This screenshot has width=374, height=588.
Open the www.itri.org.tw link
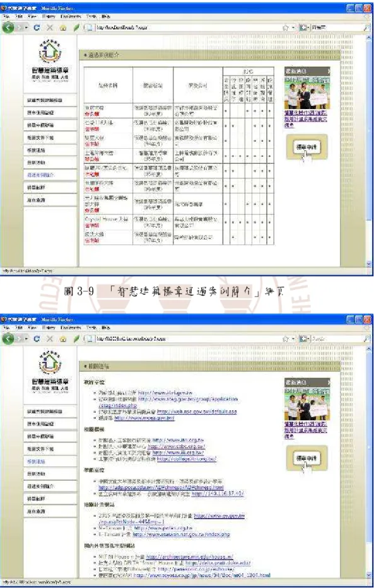tap(178, 441)
